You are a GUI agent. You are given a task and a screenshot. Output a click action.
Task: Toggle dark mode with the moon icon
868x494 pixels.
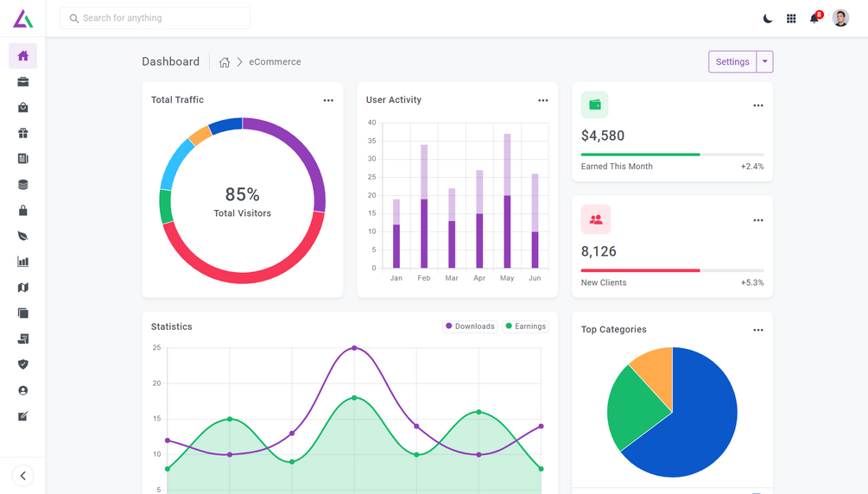(x=767, y=18)
